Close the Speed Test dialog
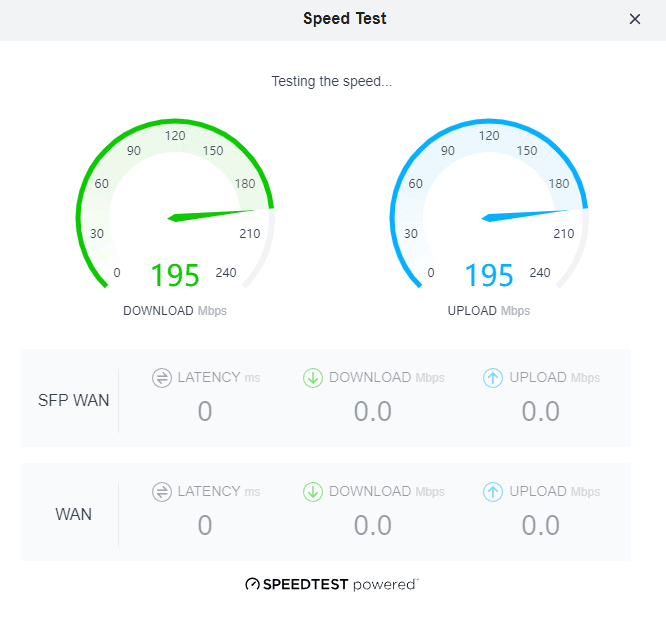 point(635,19)
